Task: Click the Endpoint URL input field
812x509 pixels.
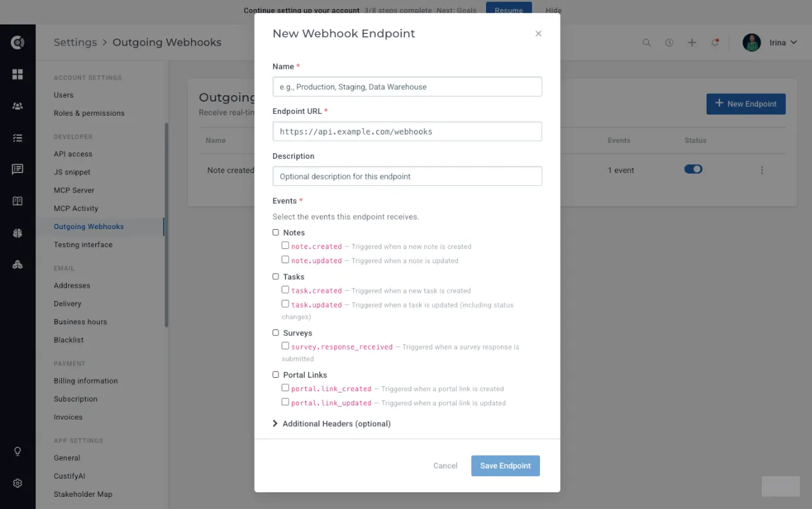Action: point(407,131)
